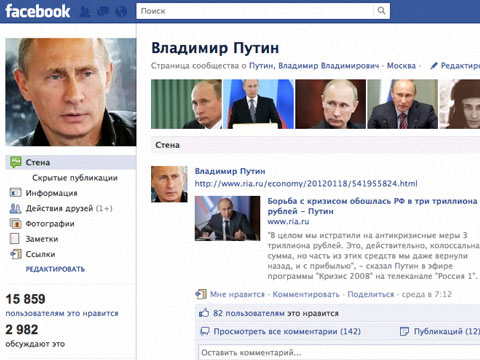Click Редактировать link at the top right
This screenshot has width=480, height=360.
point(460,66)
